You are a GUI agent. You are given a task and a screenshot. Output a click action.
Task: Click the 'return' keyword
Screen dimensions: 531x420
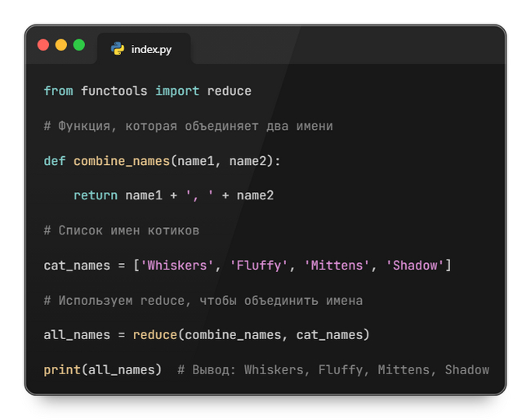pos(96,195)
